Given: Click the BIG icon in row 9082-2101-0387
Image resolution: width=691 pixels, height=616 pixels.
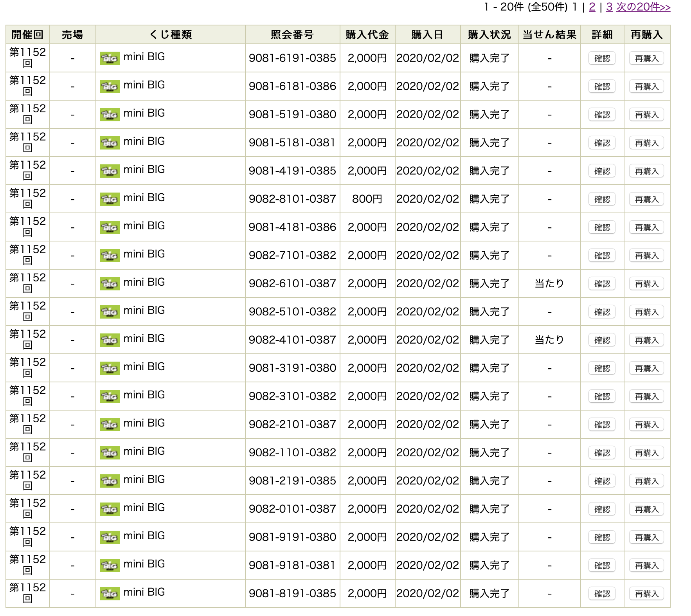Looking at the screenshot, I should [x=110, y=425].
